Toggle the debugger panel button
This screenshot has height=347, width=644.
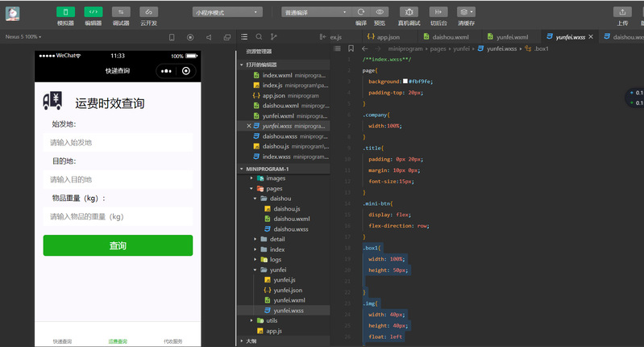point(121,12)
